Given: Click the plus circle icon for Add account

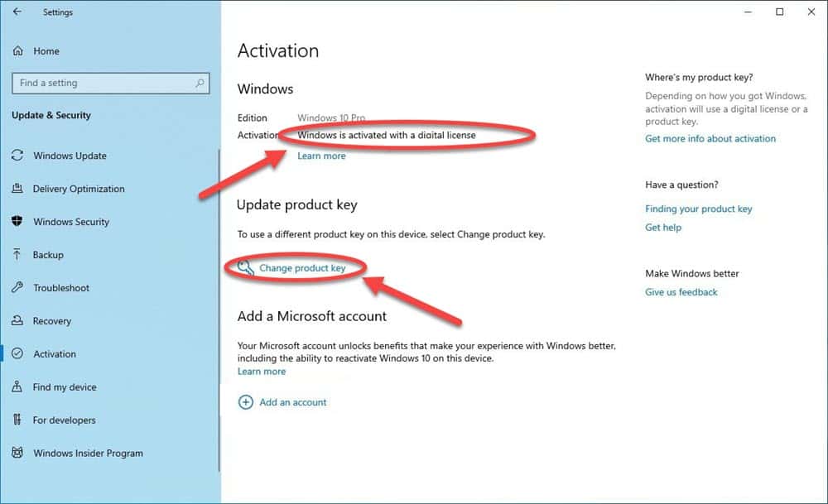Looking at the screenshot, I should pyautogui.click(x=246, y=402).
